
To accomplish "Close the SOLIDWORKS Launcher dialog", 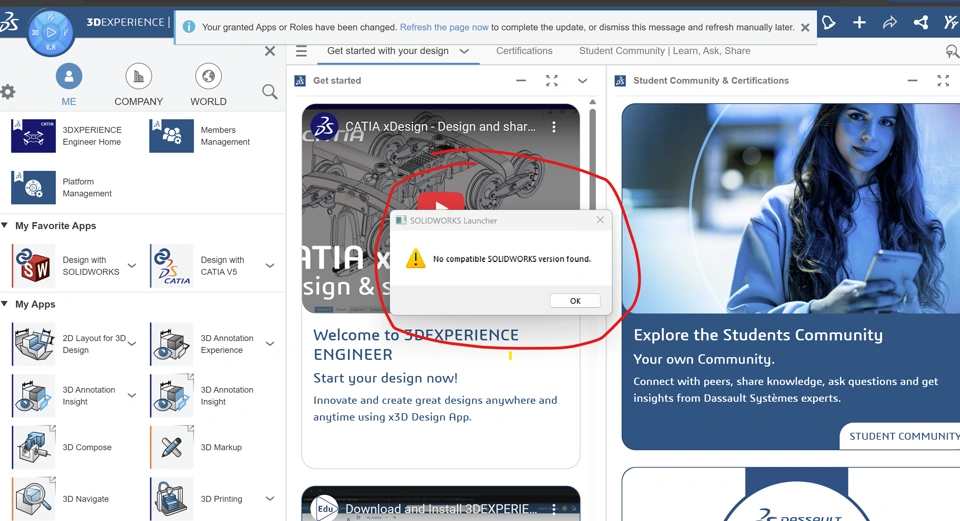I will (x=600, y=220).
